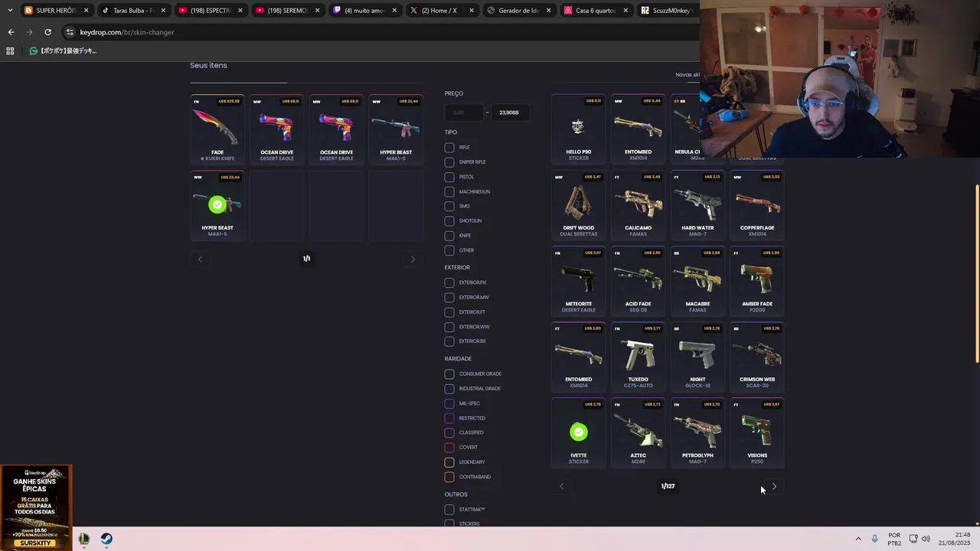Show hidden icons chevron in system tray
The width and height of the screenshot is (980, 551).
pos(857,539)
